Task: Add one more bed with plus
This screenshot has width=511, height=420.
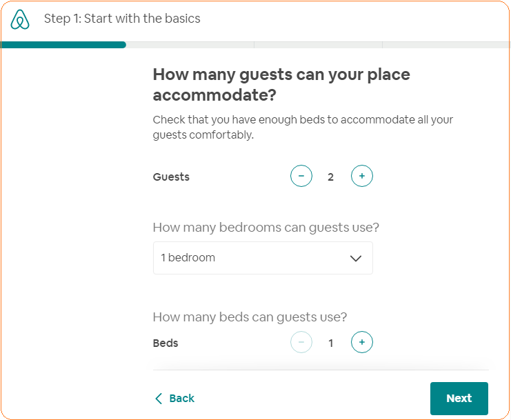Action: tap(362, 342)
